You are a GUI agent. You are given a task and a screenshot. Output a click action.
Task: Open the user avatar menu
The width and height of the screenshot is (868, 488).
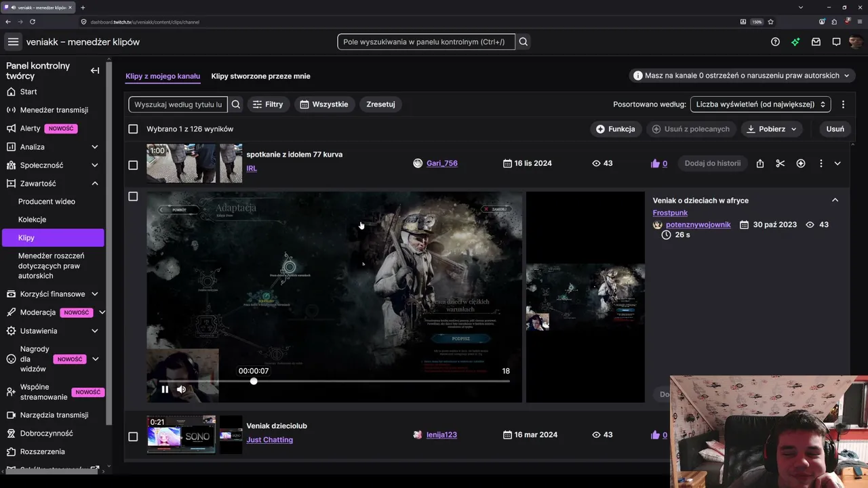coord(856,42)
